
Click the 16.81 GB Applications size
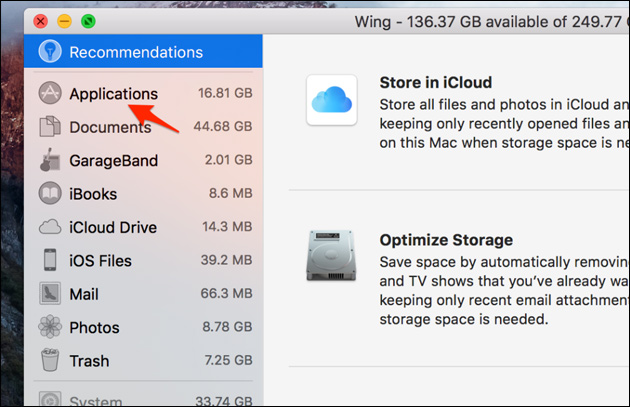tap(225, 93)
